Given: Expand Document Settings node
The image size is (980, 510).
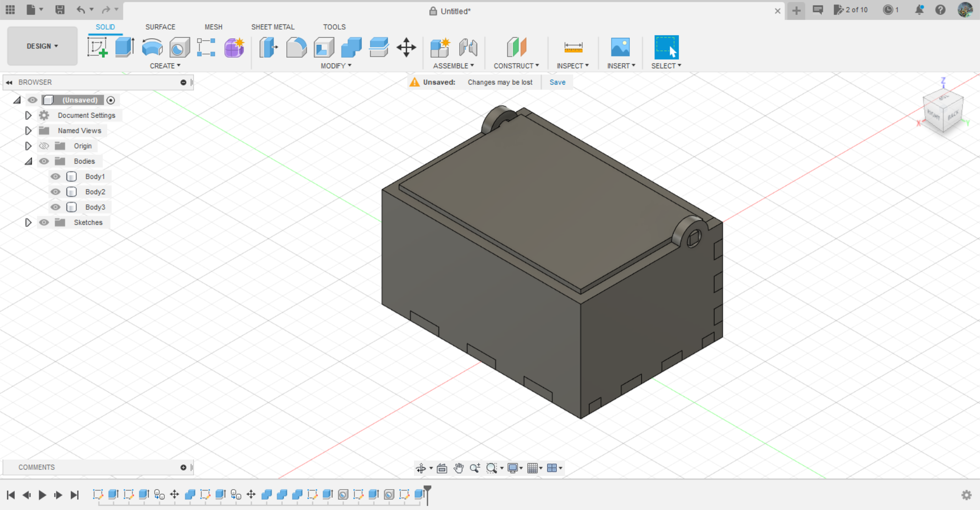Looking at the screenshot, I should coord(28,115).
